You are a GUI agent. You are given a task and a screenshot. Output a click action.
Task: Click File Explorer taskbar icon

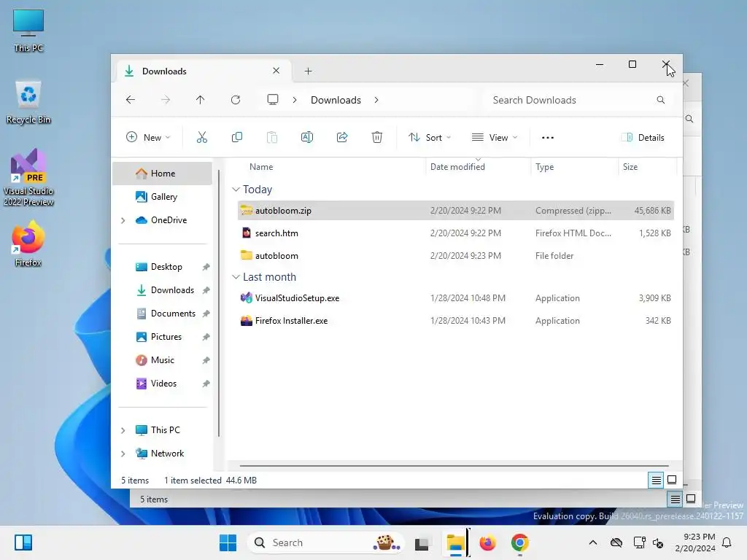click(455, 542)
